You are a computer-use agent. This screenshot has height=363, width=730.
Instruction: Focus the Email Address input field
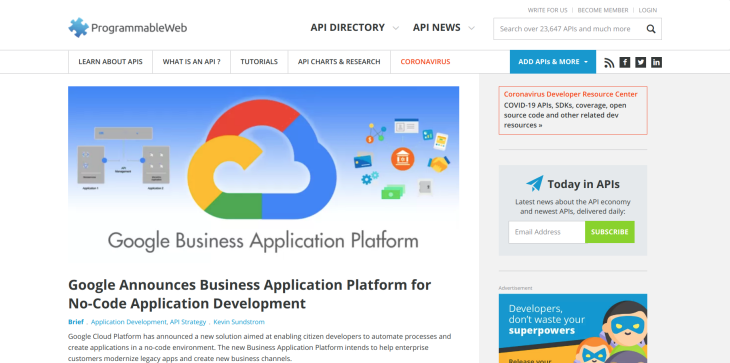coord(547,232)
